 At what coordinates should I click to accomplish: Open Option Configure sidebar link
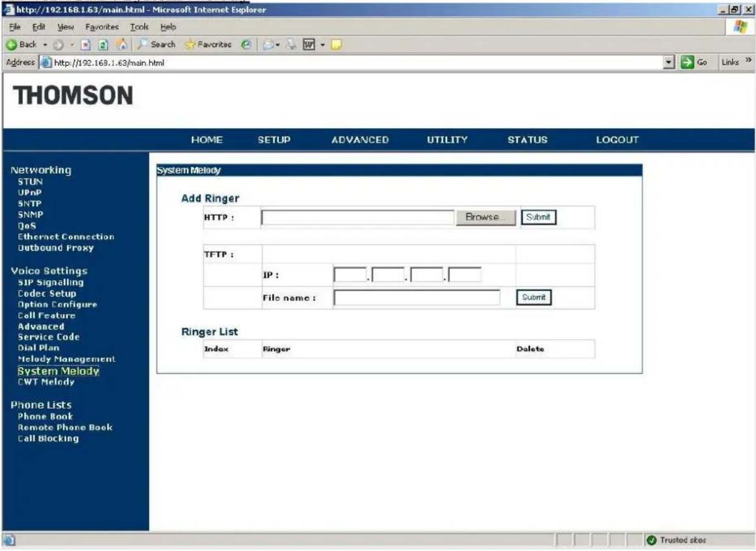pos(57,304)
